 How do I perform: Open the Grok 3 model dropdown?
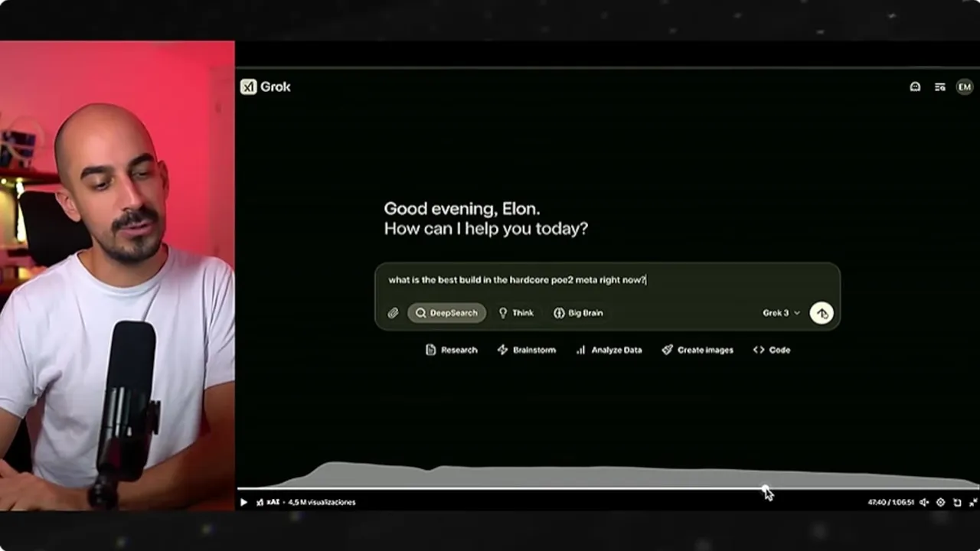coord(781,313)
